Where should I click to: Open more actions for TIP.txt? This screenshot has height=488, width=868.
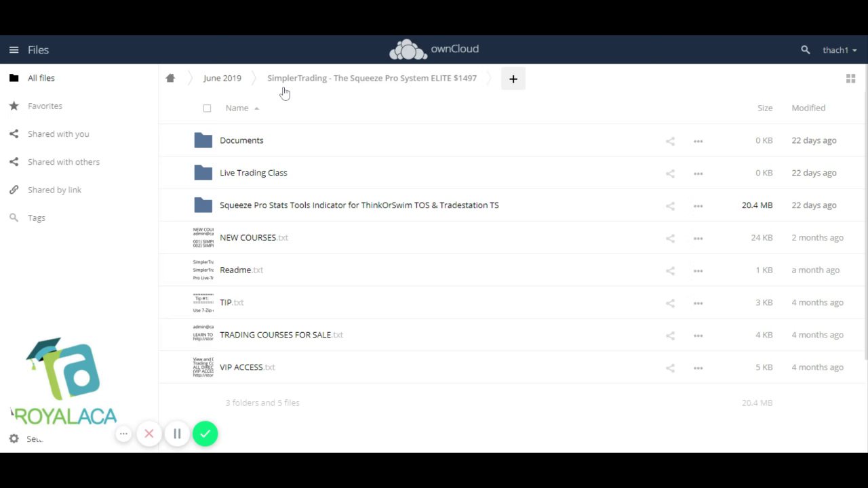tap(698, 303)
